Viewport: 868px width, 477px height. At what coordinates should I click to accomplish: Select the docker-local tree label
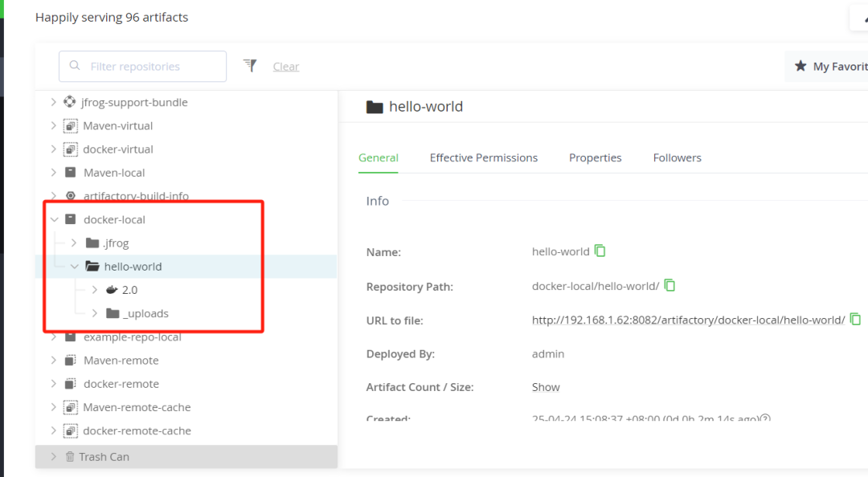114,220
